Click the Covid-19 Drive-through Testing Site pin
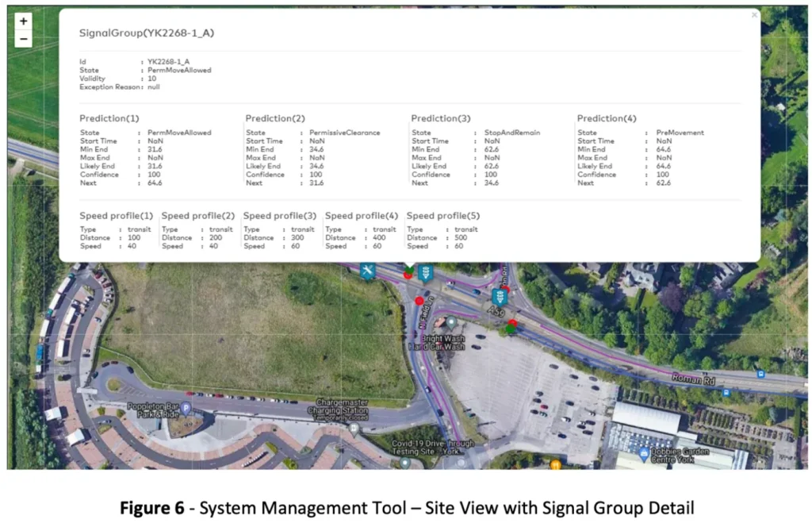The image size is (812, 523). [405, 462]
